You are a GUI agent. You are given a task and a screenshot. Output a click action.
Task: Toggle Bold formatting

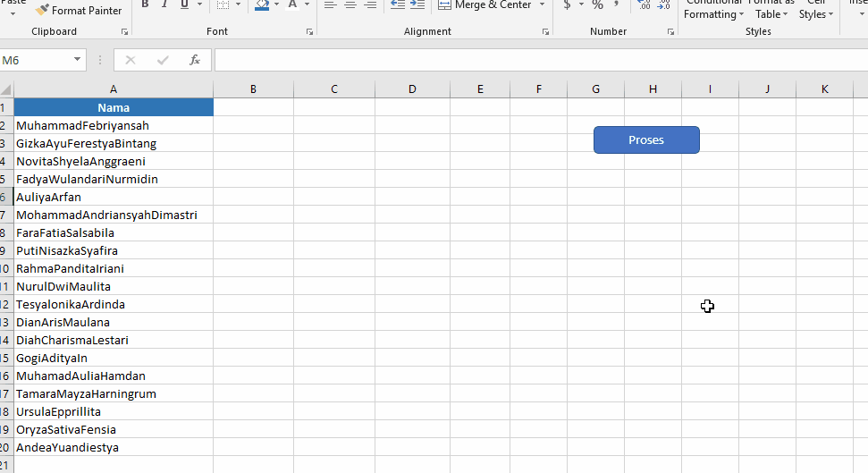145,4
